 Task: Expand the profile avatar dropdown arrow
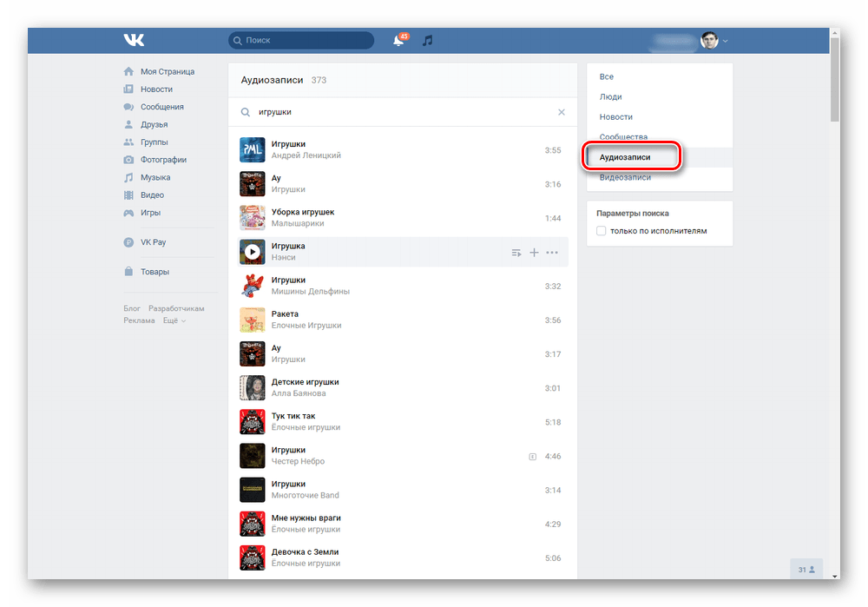pos(725,41)
